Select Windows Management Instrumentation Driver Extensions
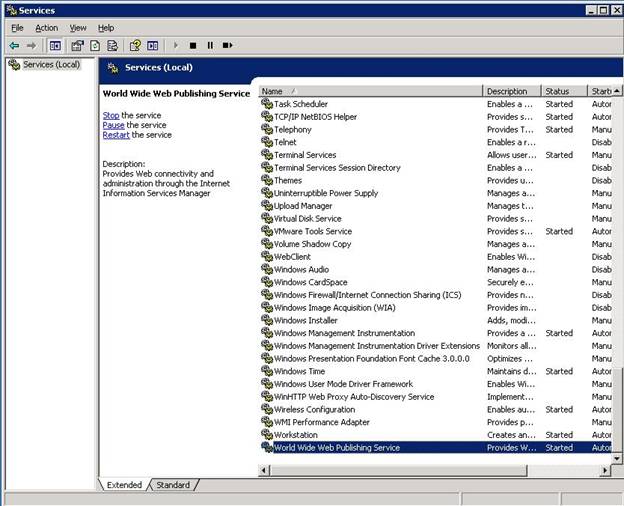The image size is (624, 506). 436,346
